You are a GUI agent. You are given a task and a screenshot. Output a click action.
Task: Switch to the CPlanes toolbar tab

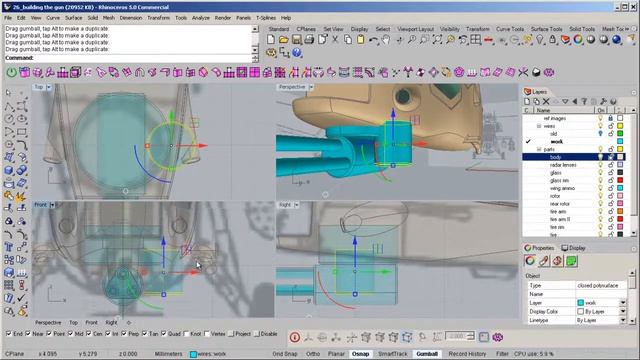point(306,29)
